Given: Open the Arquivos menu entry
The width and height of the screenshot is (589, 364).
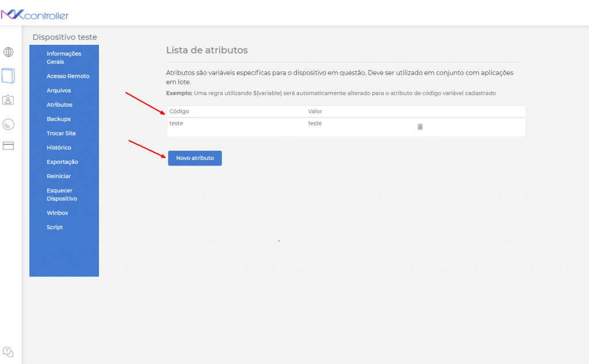Looking at the screenshot, I should point(59,90).
